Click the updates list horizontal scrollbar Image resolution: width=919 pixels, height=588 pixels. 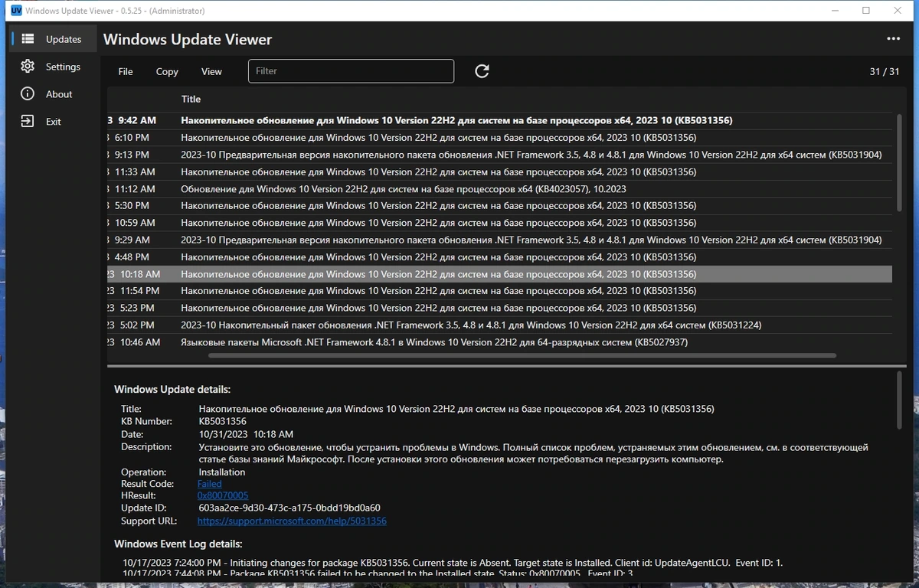click(522, 355)
